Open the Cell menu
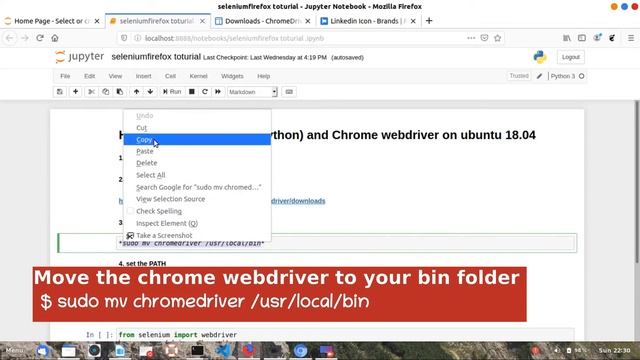640x360 pixels. coord(170,76)
